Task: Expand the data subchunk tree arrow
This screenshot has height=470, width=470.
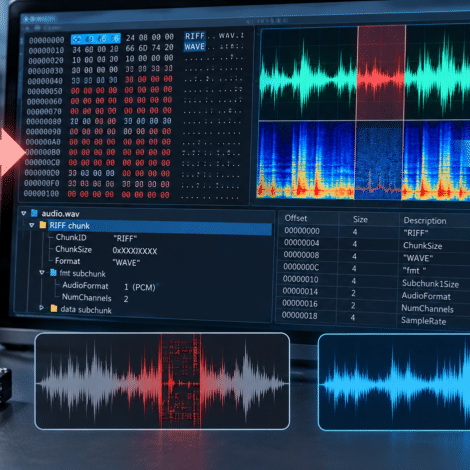Action: [41, 308]
